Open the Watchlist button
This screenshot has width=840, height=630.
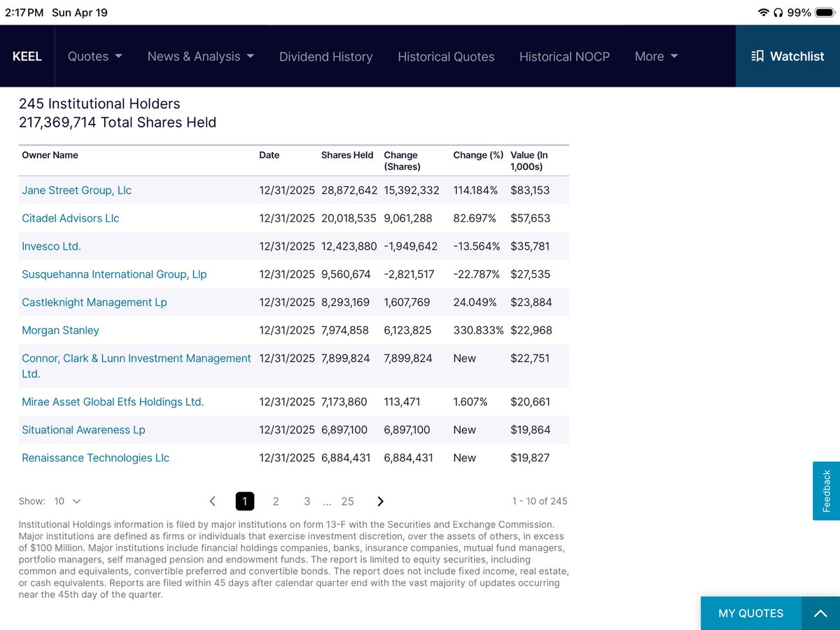pos(787,56)
